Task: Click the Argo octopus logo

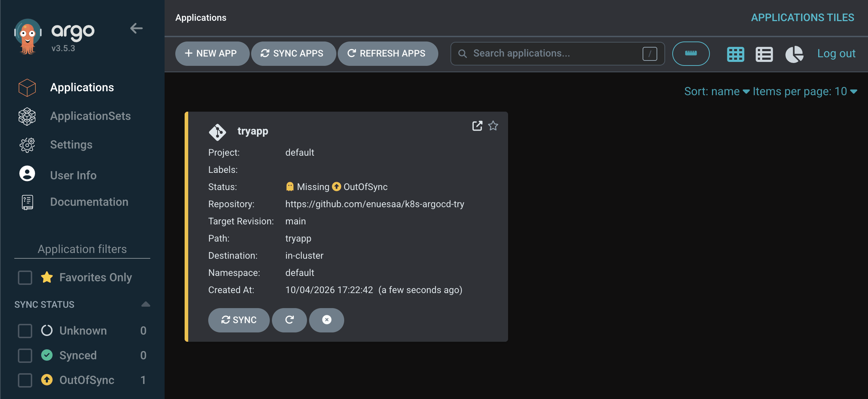Action: (x=28, y=37)
